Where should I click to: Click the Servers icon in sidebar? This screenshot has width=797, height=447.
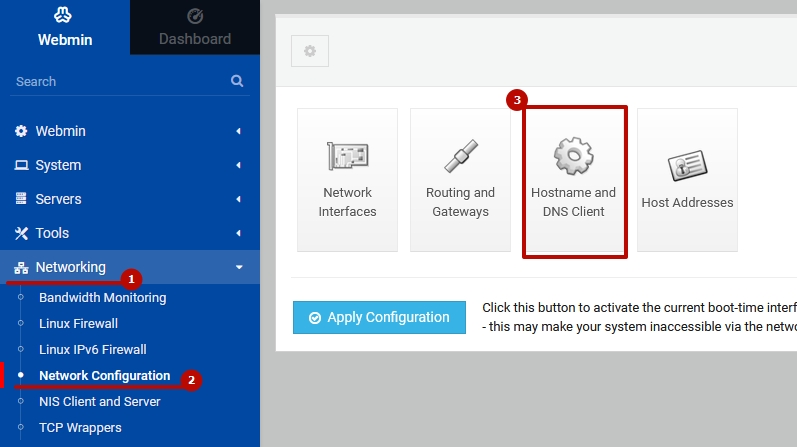pos(21,199)
